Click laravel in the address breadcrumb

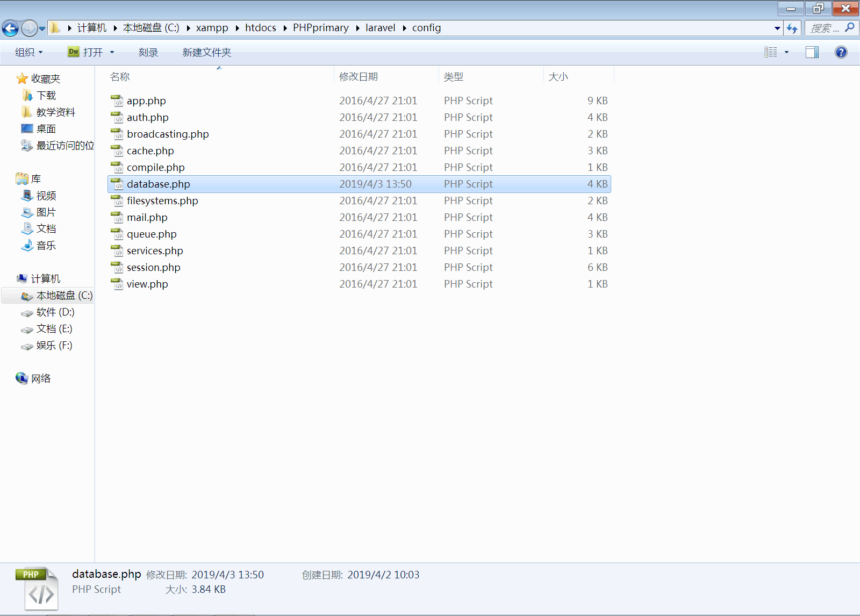pos(381,28)
